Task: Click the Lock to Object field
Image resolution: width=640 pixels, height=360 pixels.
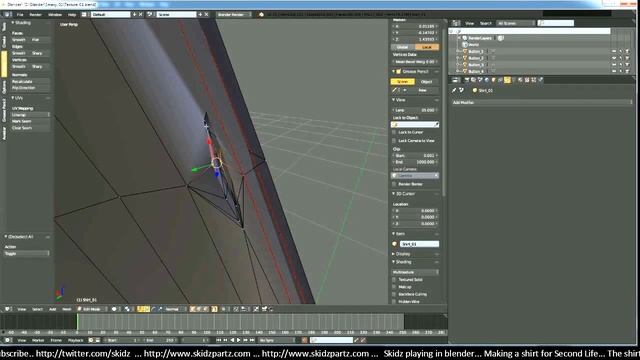Action: [x=415, y=124]
